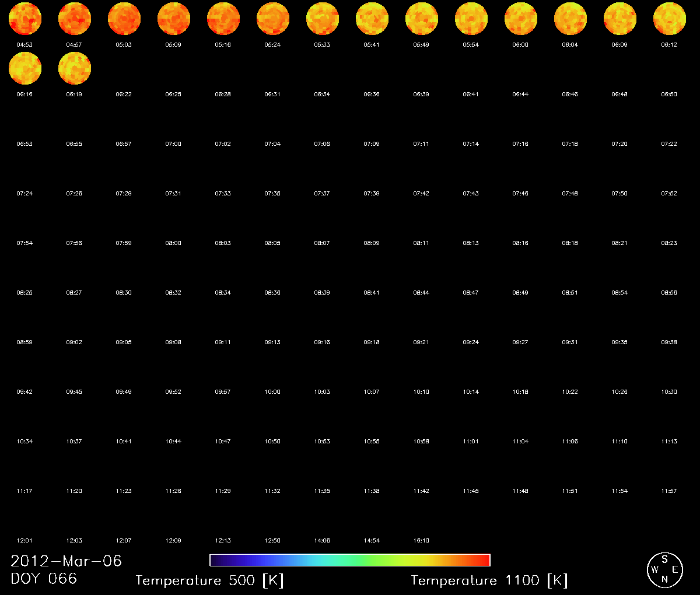This screenshot has height=595, width=700.
Task: Pick the second-row disk labeled 06:19
Action: pyautogui.click(x=75, y=68)
